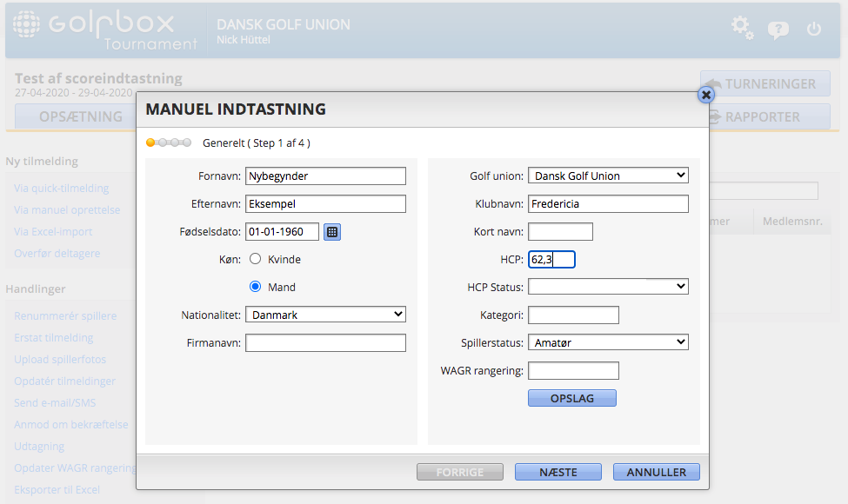Screen dimensions: 848x504
Task: Focus the Klubnavn input field
Action: click(608, 204)
